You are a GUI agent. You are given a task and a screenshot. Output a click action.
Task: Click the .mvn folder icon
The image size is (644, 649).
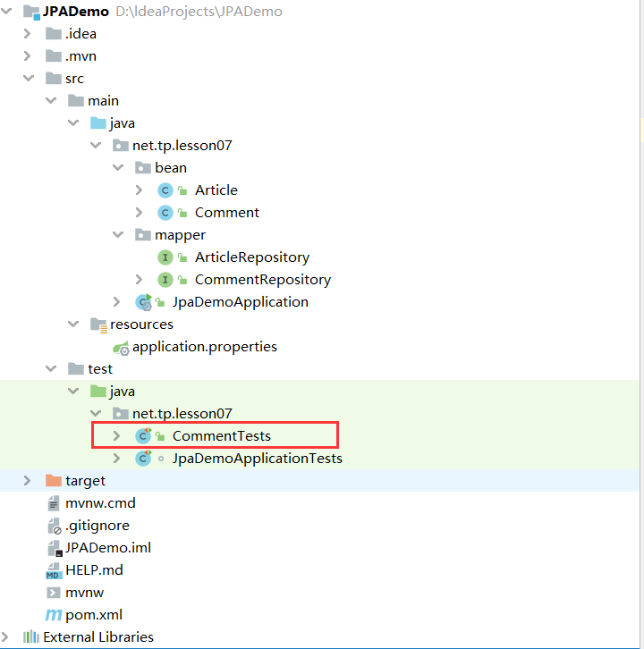[54, 56]
